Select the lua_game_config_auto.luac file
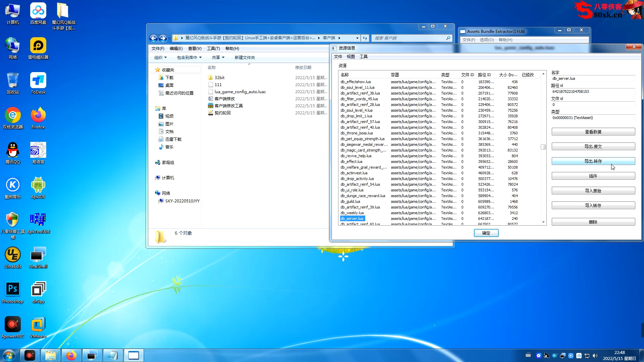This screenshot has width=644, height=362. click(240, 92)
